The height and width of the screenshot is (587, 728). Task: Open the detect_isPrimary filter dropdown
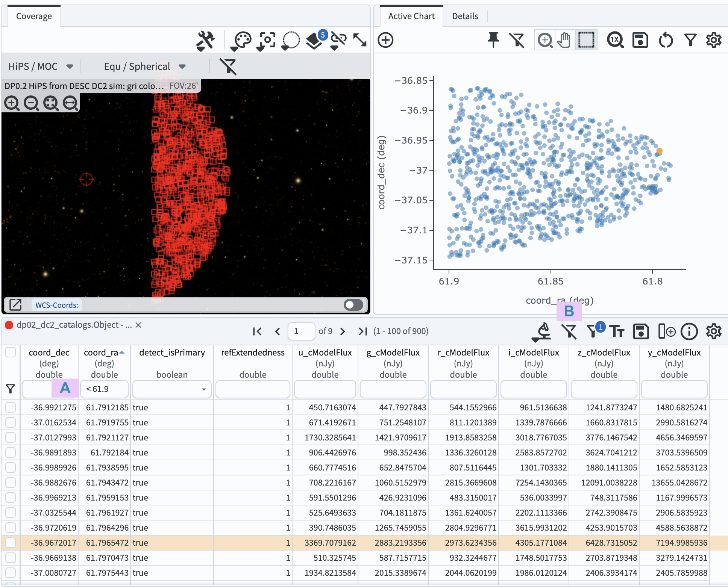171,389
